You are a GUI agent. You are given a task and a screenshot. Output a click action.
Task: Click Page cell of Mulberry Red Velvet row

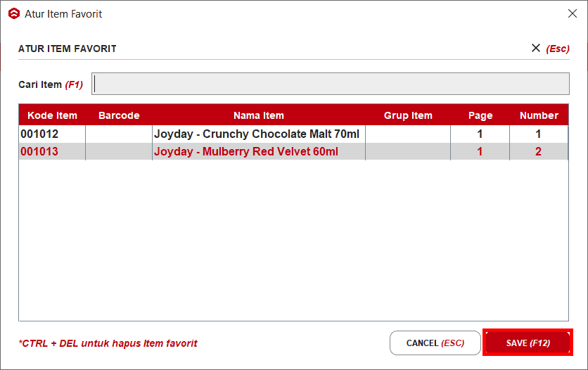tap(480, 151)
